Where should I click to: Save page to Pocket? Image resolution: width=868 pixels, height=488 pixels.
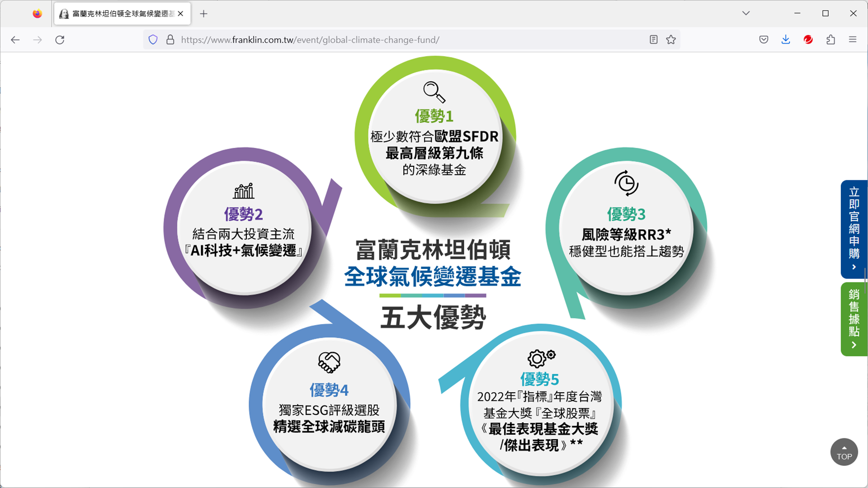pyautogui.click(x=764, y=40)
